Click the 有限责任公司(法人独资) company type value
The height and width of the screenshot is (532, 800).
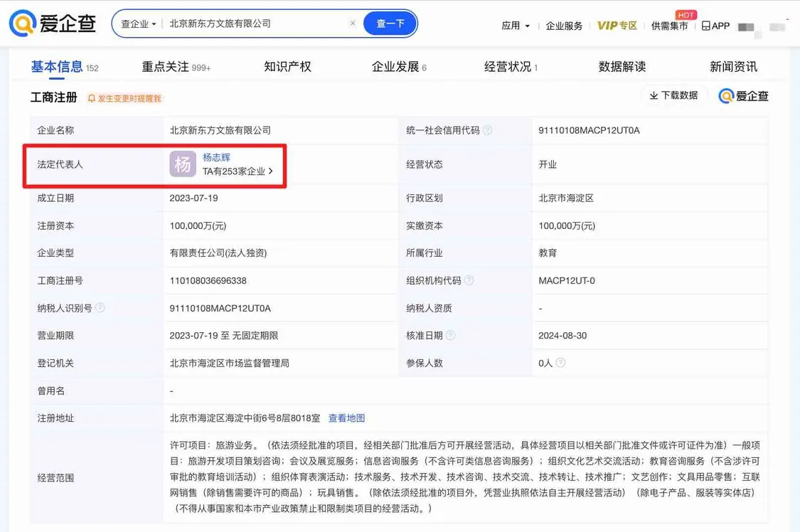218,253
